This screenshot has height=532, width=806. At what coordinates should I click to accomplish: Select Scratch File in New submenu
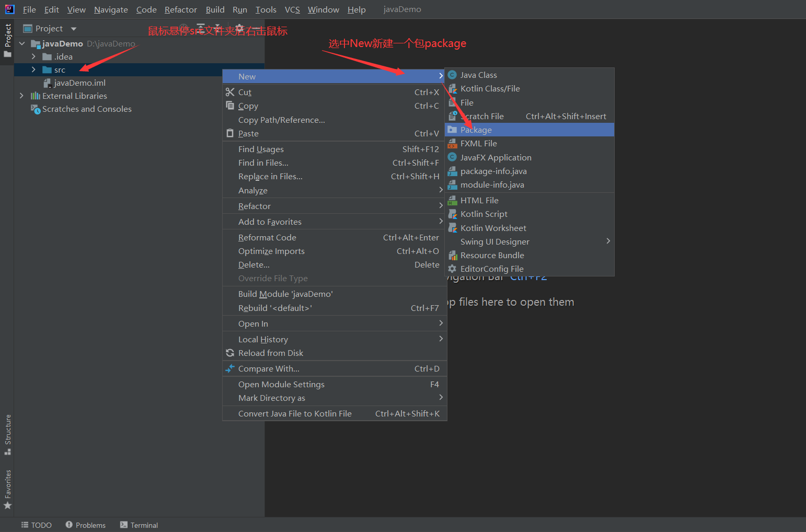coord(529,116)
